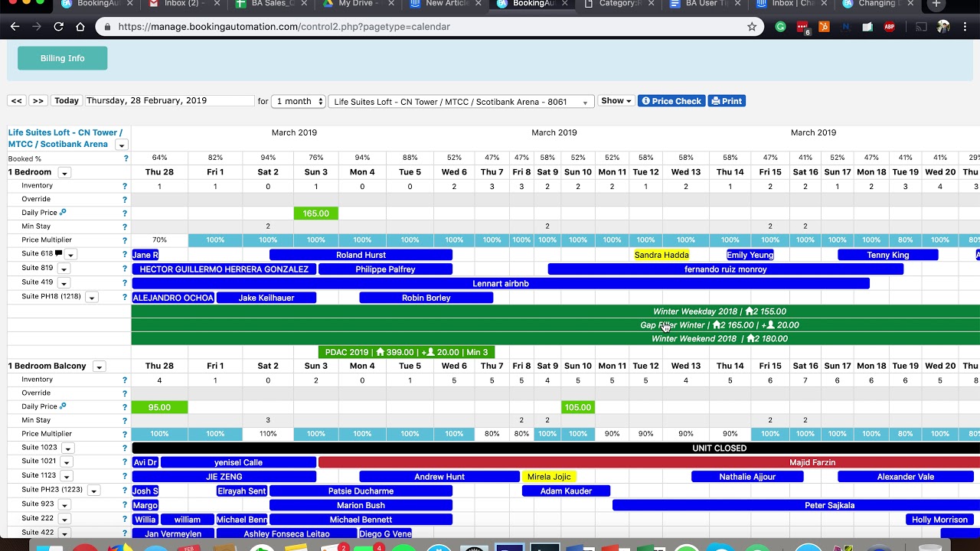Click the calendar date field

(x=169, y=101)
